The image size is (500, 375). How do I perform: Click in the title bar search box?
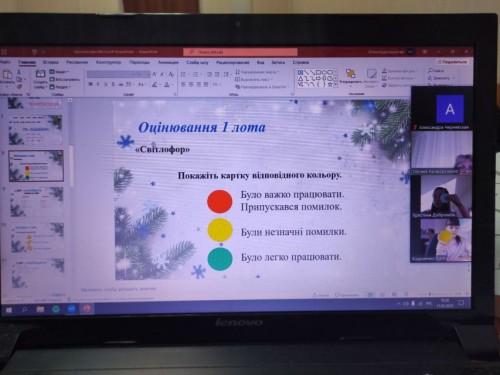[x=240, y=52]
